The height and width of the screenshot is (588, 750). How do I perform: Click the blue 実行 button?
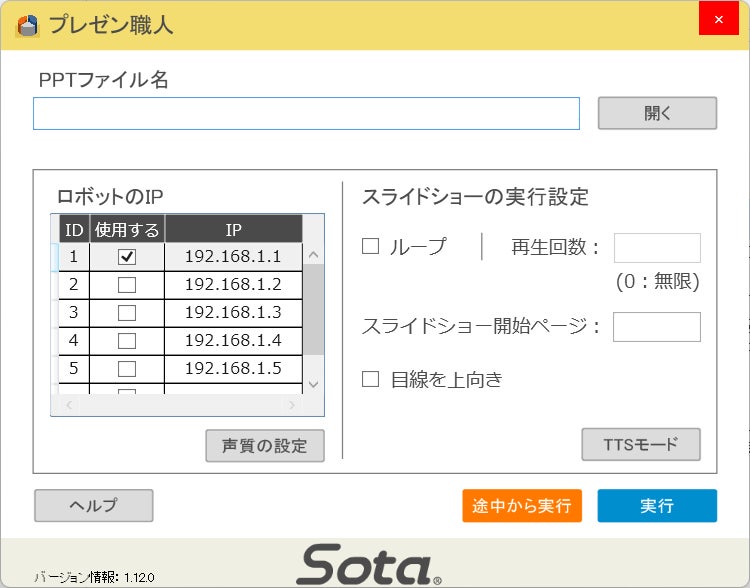click(x=657, y=505)
